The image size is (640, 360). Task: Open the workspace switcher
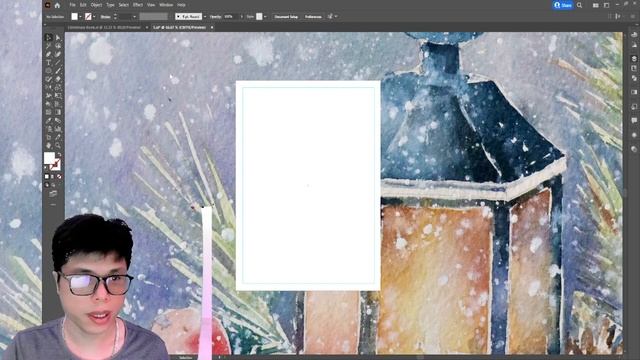[x=607, y=5]
